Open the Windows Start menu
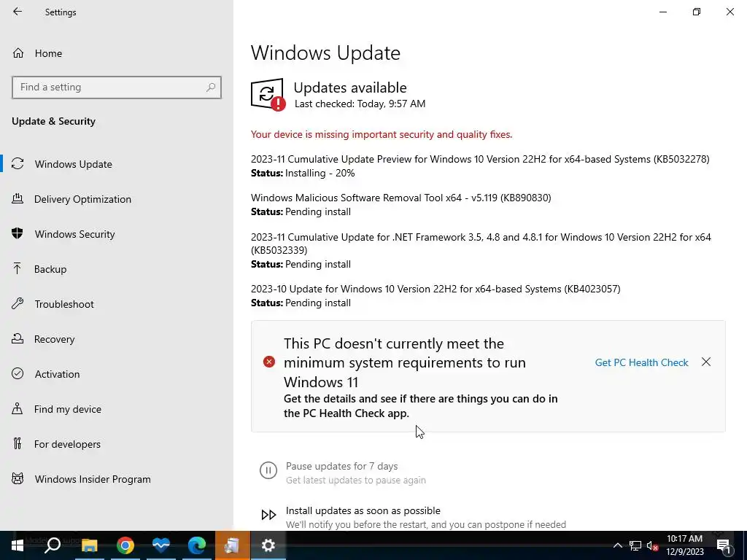747x560 pixels. 18,545
